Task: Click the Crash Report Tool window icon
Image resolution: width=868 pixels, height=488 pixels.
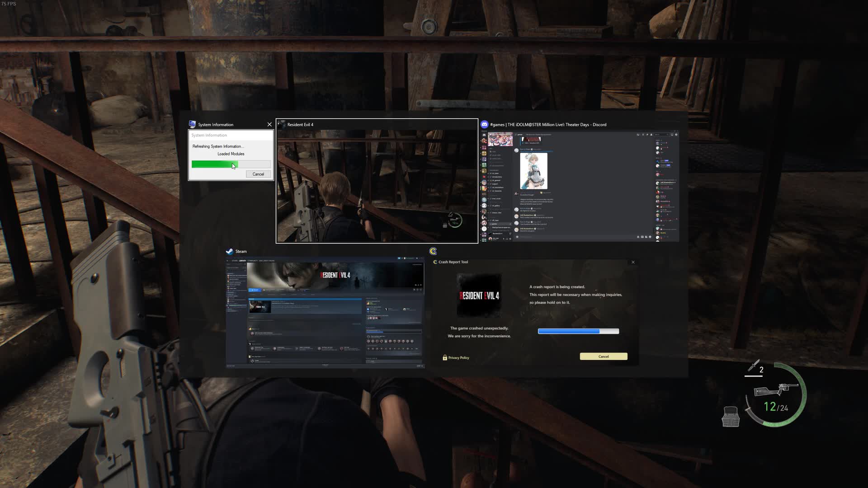Action: click(x=433, y=251)
